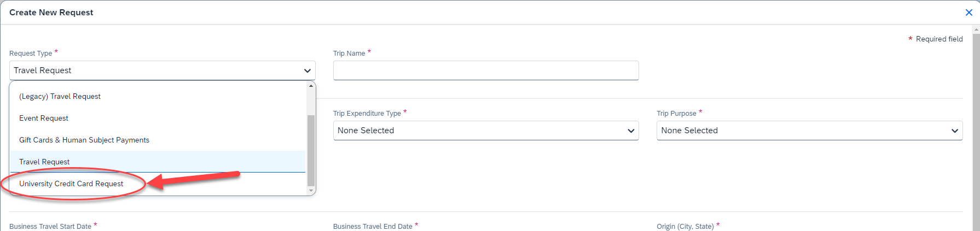This screenshot has width=980, height=231.
Task: Select University Credit Card Request option
Action: [x=71, y=184]
